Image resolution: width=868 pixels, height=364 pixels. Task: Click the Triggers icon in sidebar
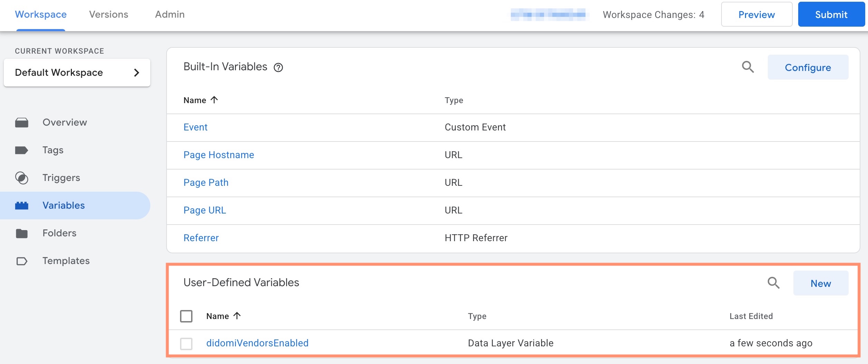pos(22,178)
